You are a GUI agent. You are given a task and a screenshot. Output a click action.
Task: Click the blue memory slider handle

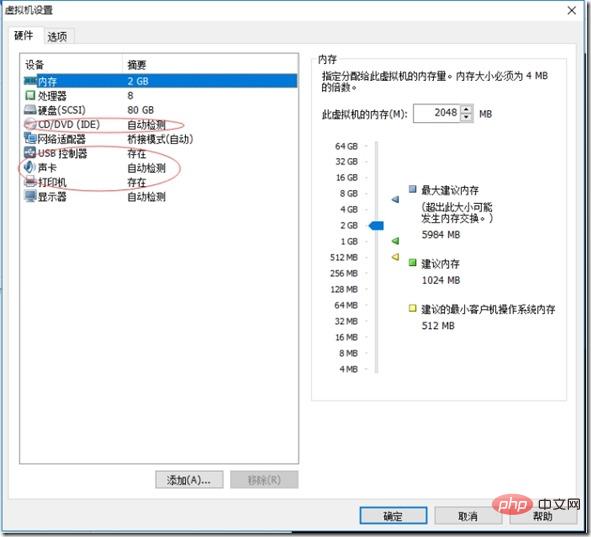pyautogui.click(x=376, y=225)
